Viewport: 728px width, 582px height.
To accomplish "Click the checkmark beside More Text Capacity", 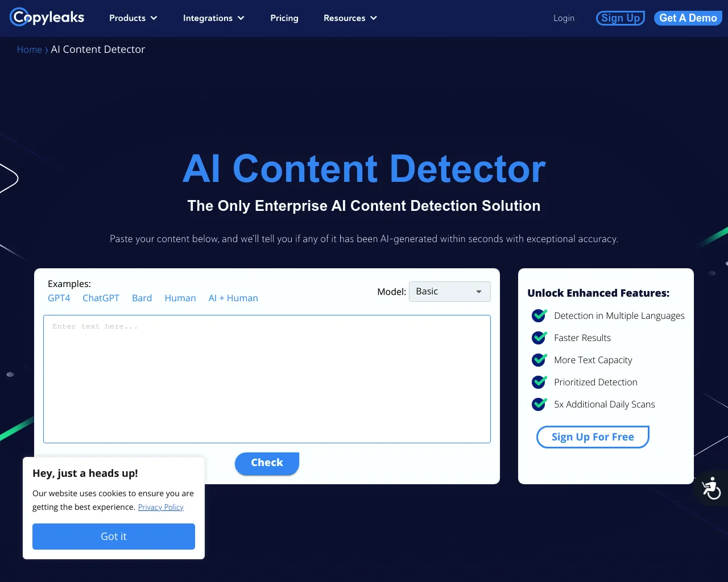I will pyautogui.click(x=539, y=360).
